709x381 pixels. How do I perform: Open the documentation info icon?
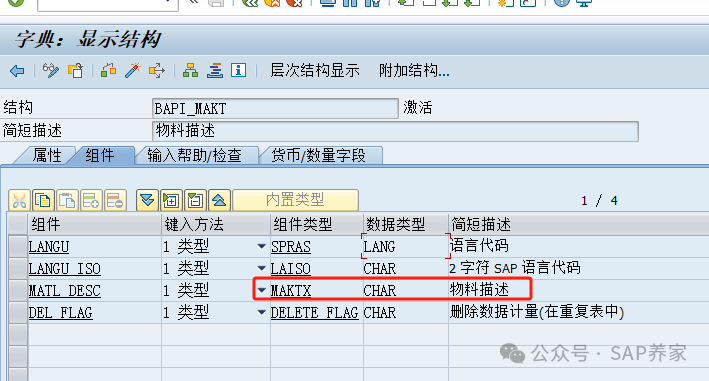[239, 71]
